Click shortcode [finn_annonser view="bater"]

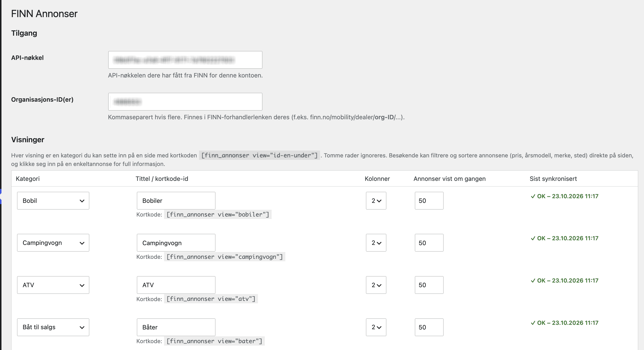tap(214, 341)
